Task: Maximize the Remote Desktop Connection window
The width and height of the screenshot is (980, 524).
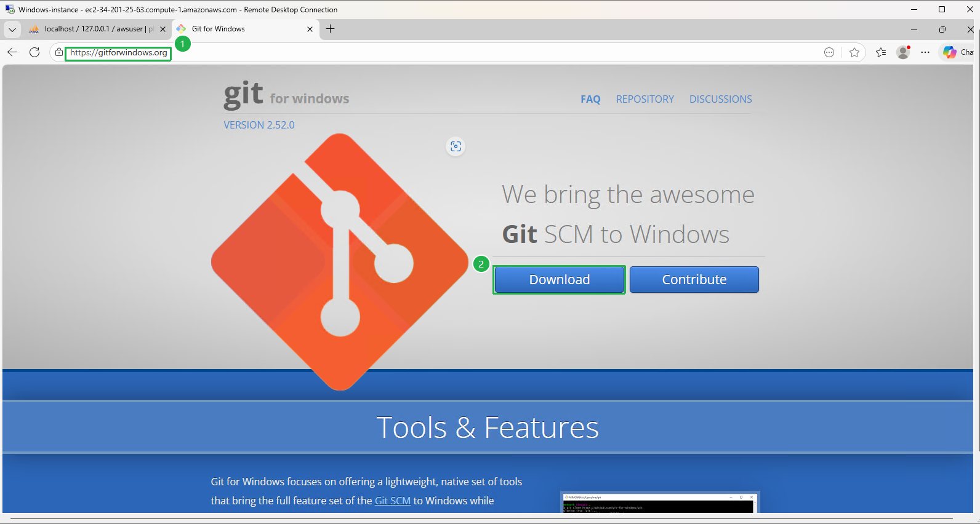Action: (942, 9)
